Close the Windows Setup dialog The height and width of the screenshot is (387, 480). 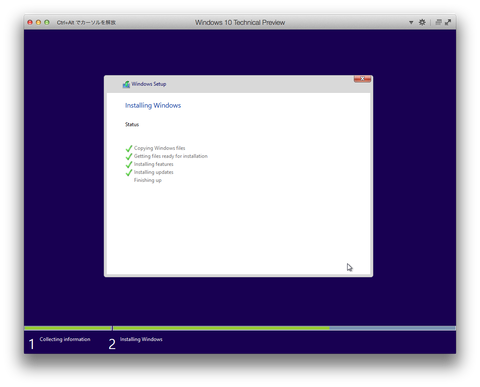362,79
